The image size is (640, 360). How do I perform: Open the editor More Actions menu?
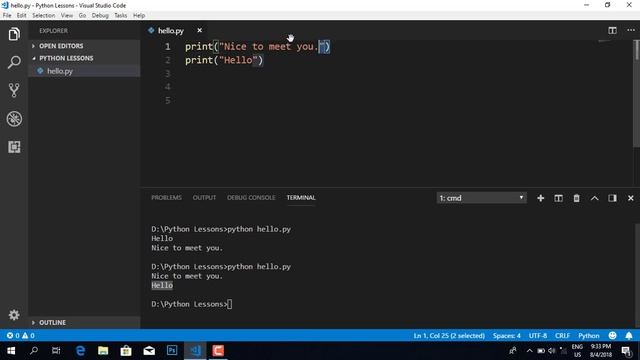(x=631, y=31)
